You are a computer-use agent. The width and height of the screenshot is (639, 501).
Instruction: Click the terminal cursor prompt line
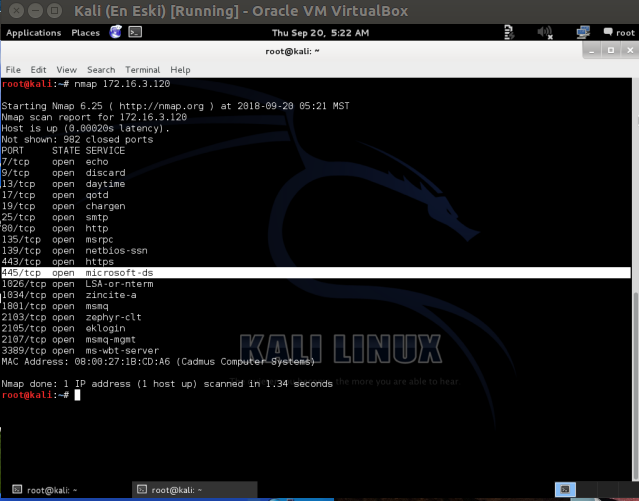41,395
